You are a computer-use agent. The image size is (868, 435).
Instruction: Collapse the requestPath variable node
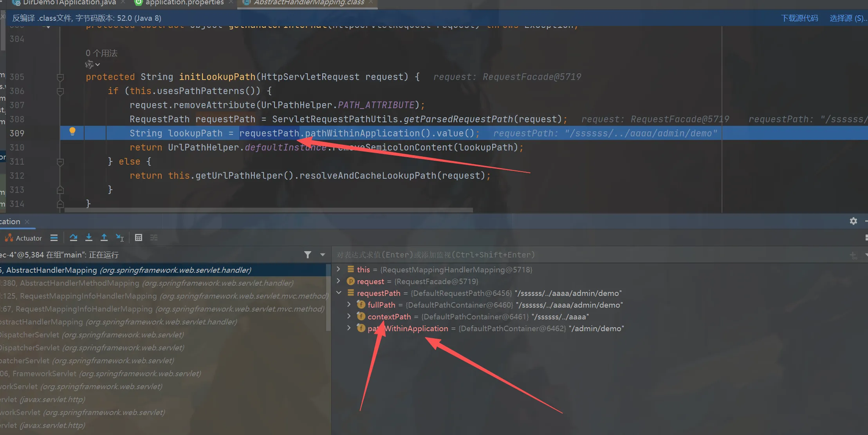coord(339,293)
